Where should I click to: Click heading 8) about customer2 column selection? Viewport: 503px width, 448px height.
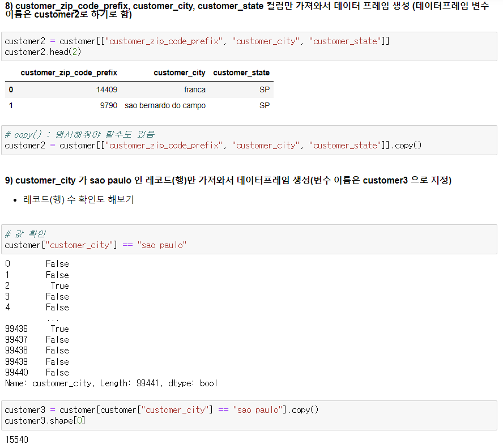(247, 10)
